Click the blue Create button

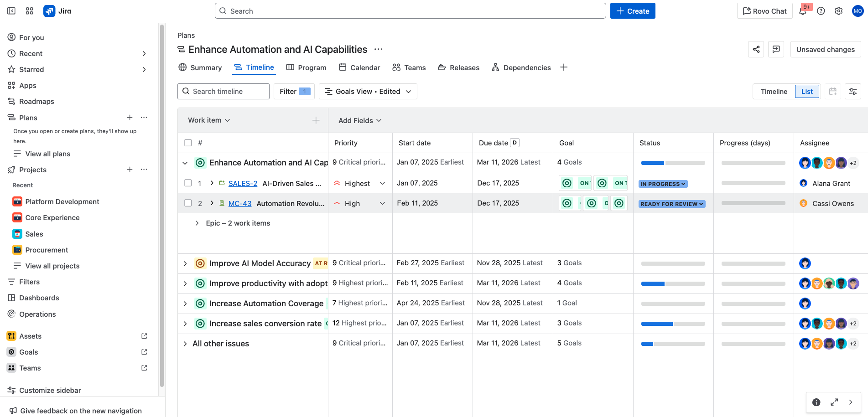coord(632,11)
